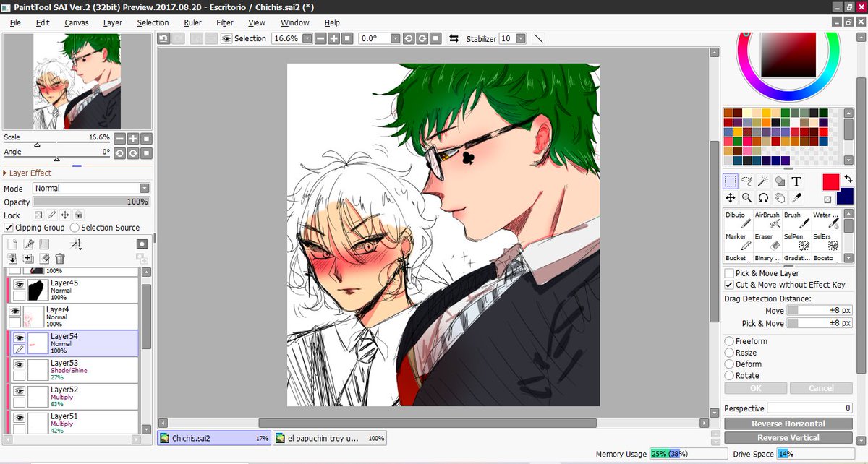Choose the Marker preset

[738, 242]
